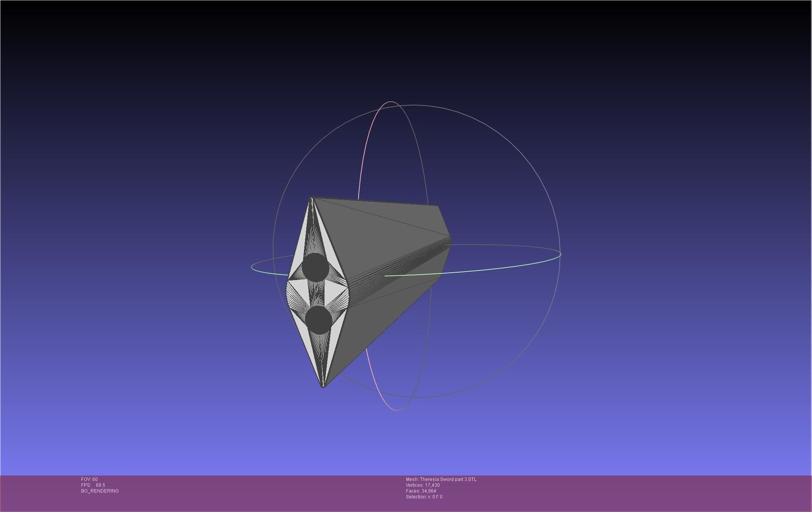Click the lower dark circular hole on mesh
Viewport: 812px width, 512px height.
[x=318, y=320]
